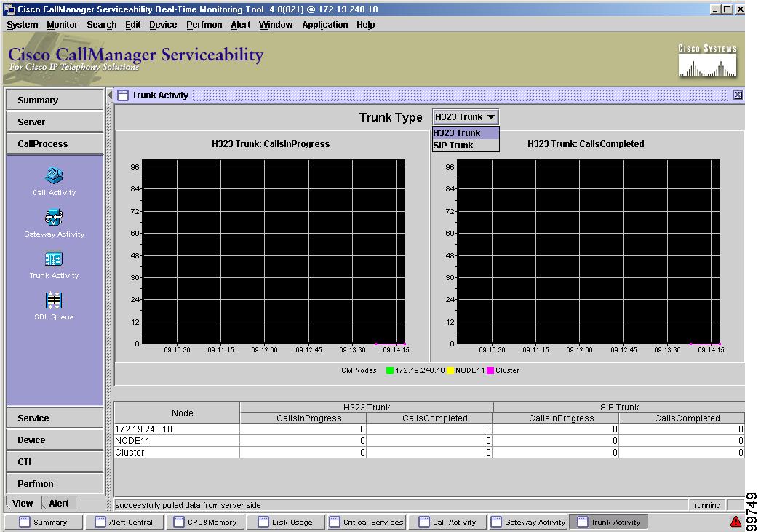
Task: Click SIP CallsInProgress column header
Action: [556, 418]
